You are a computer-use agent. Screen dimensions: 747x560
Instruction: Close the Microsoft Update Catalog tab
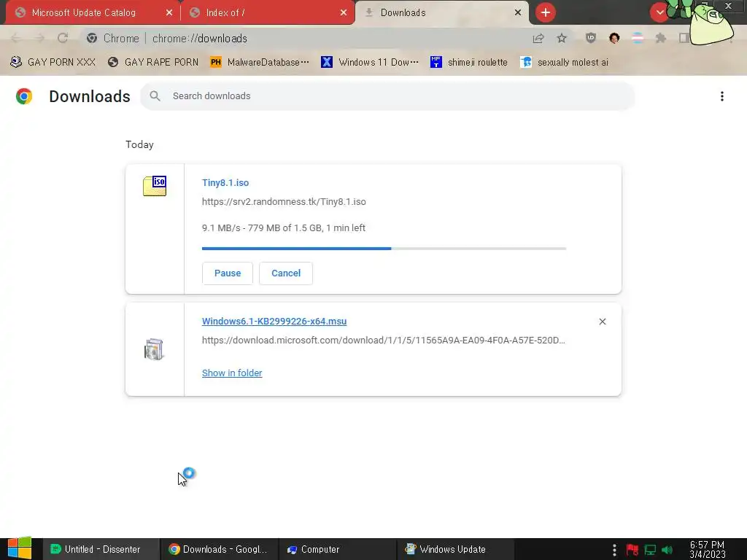[169, 13]
